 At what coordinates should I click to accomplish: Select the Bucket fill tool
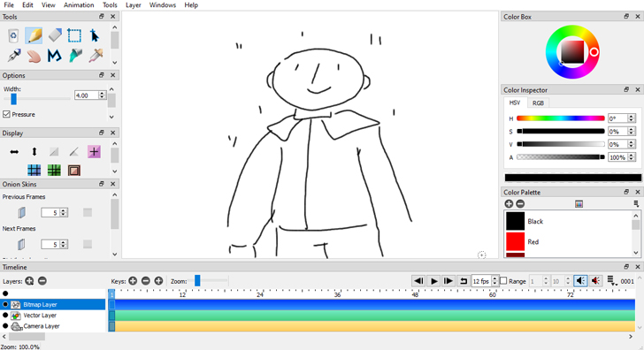coord(75,56)
